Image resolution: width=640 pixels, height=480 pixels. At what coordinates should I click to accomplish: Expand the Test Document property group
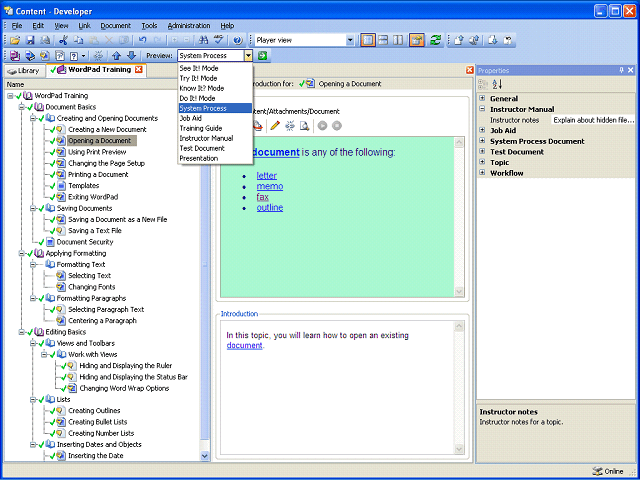482,151
